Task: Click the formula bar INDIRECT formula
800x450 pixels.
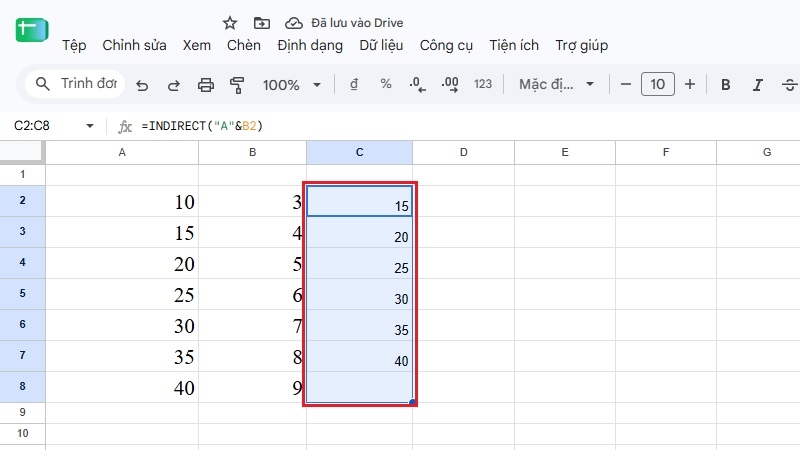Action: (x=202, y=126)
